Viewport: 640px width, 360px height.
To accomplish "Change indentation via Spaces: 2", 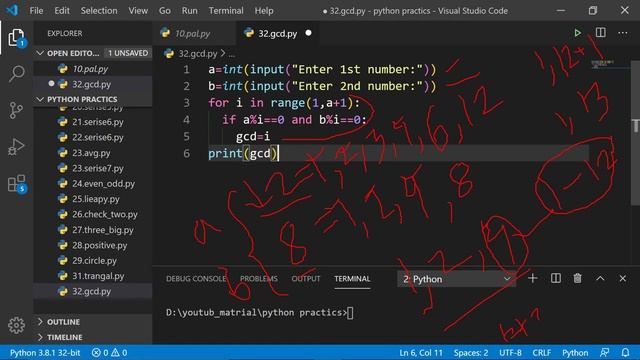I will click(471, 352).
